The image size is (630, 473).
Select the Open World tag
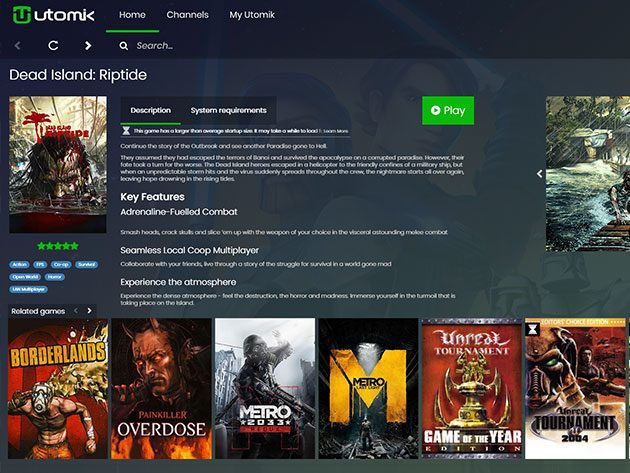[25, 277]
